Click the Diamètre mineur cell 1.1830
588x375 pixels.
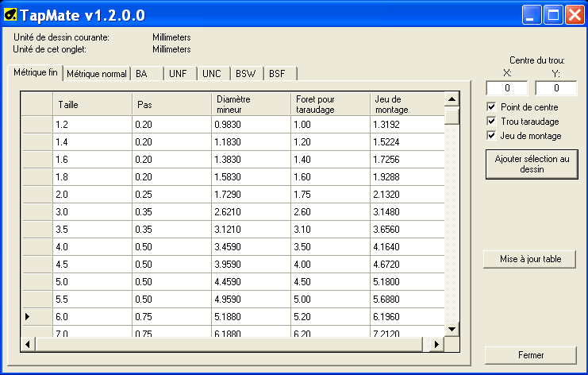pyautogui.click(x=251, y=142)
